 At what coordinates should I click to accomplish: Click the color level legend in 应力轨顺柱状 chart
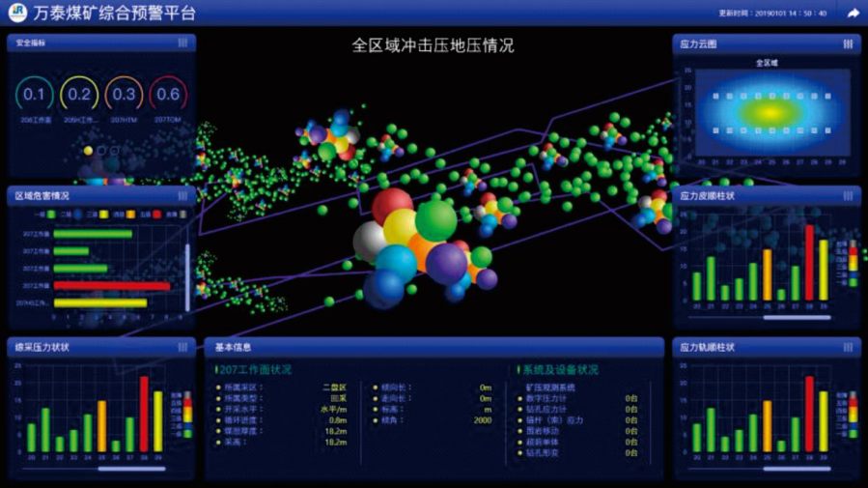pyautogui.click(x=847, y=415)
